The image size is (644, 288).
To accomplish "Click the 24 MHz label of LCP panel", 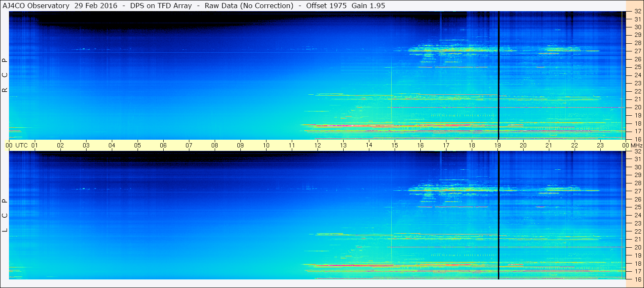I will point(638,215).
